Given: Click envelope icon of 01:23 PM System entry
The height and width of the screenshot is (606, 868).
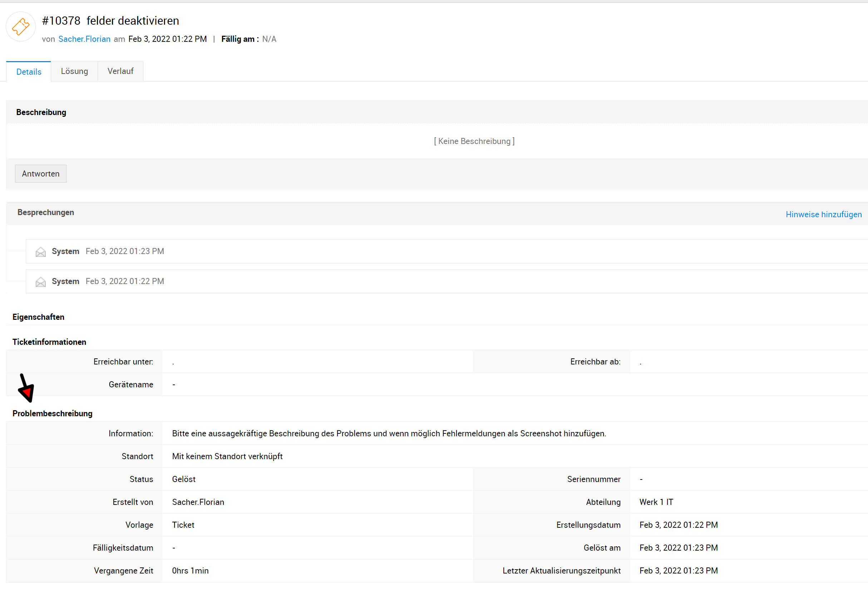Looking at the screenshot, I should pyautogui.click(x=40, y=252).
